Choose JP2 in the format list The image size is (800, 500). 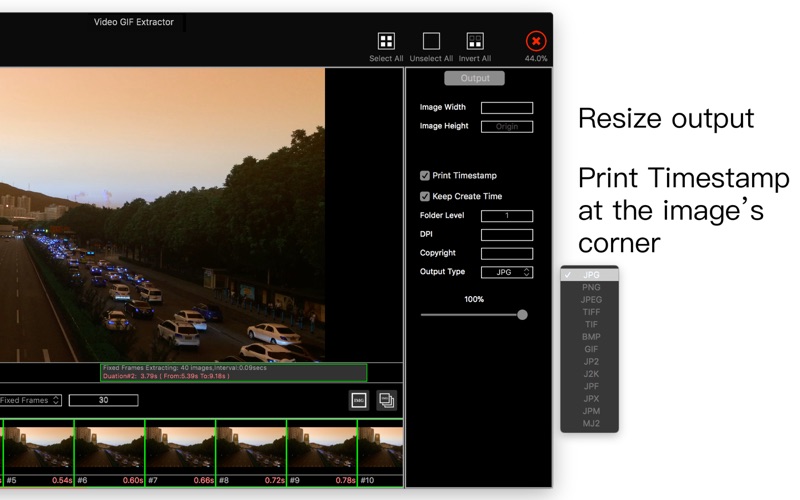click(x=590, y=361)
